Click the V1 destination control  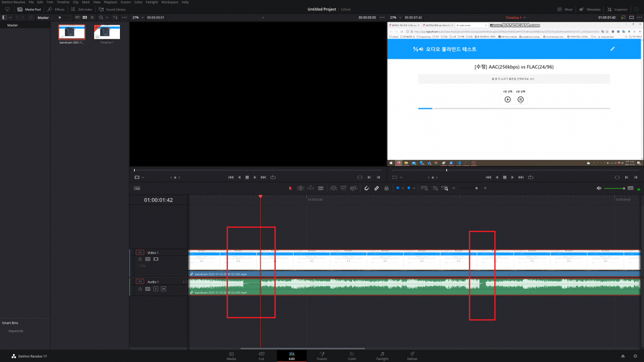pos(140,253)
